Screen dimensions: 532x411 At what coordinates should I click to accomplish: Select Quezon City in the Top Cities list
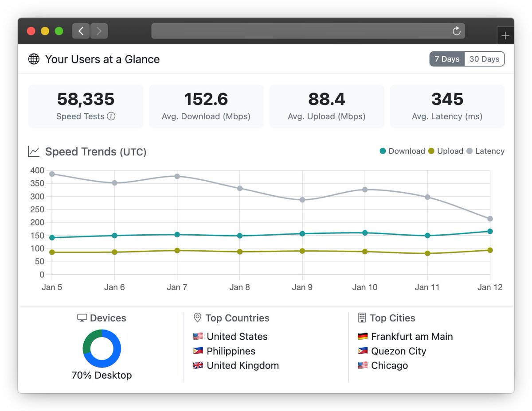tap(398, 351)
